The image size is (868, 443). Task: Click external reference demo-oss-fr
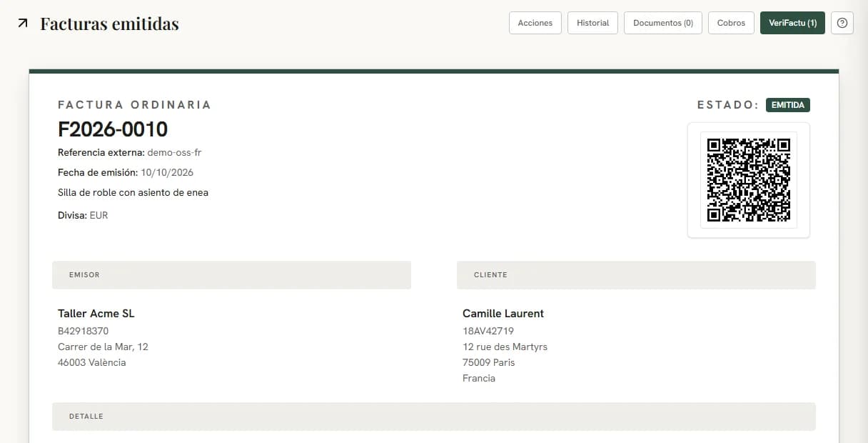pyautogui.click(x=174, y=152)
